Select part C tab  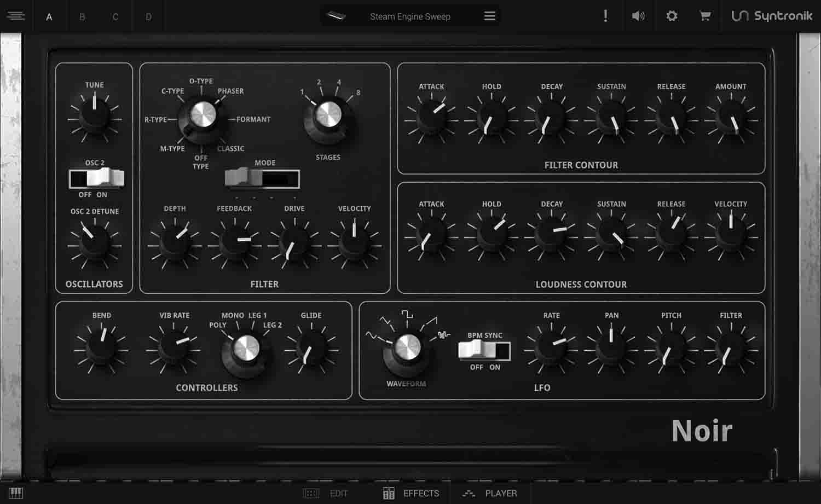tap(115, 17)
